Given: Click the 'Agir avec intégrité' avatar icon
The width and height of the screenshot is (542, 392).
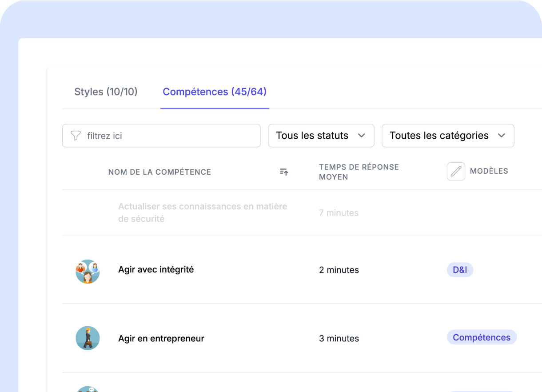Looking at the screenshot, I should 88,272.
